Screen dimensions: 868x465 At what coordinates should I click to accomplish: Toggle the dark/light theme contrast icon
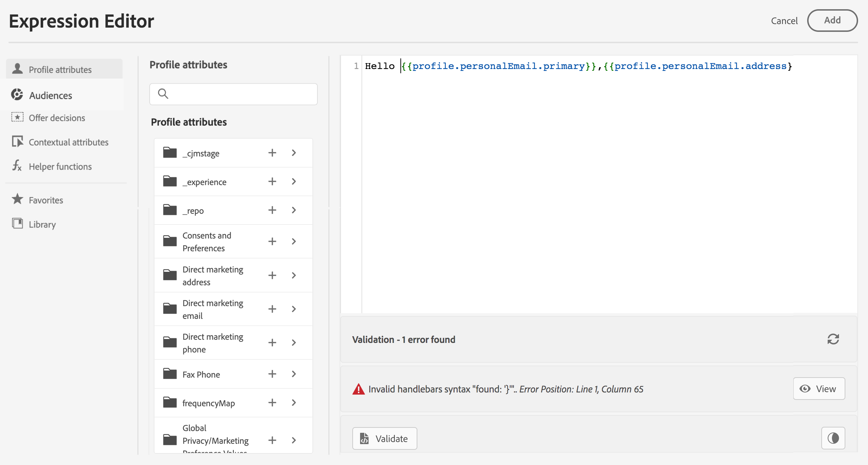(833, 438)
